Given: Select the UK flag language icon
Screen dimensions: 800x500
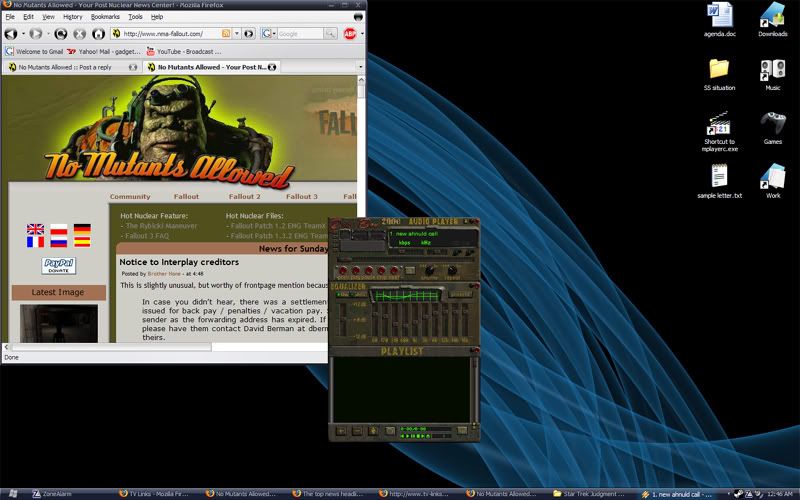Looking at the screenshot, I should pos(35,229).
